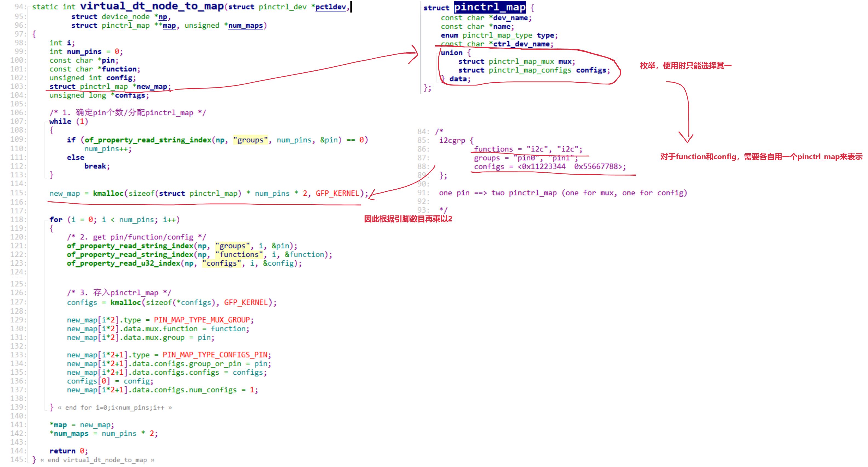Click PIN_MAP_TYPE_MUX_GROUP constant on line 129
The width and height of the screenshot is (868, 467).
tap(202, 320)
